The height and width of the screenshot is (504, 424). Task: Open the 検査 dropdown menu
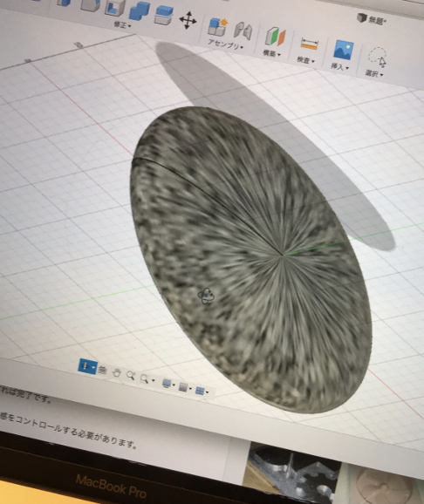[305, 60]
